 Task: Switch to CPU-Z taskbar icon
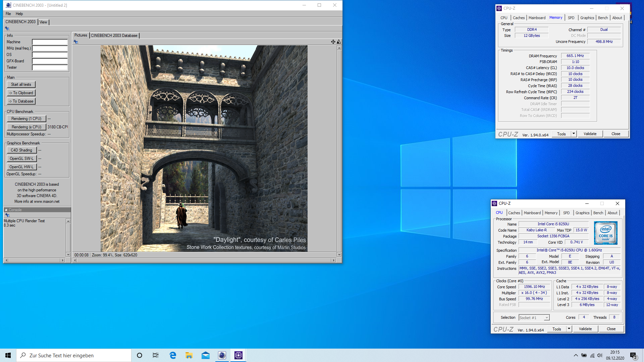pyautogui.click(x=238, y=355)
